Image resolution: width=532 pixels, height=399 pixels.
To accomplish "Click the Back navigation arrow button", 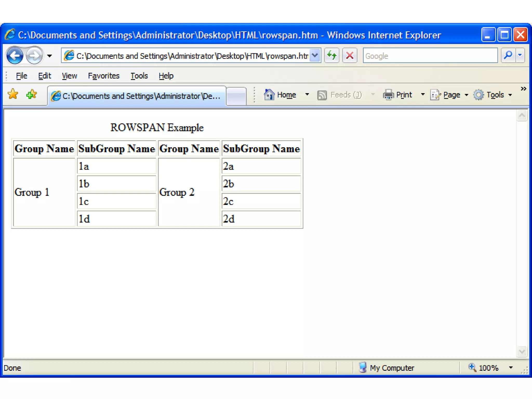I will click(15, 55).
